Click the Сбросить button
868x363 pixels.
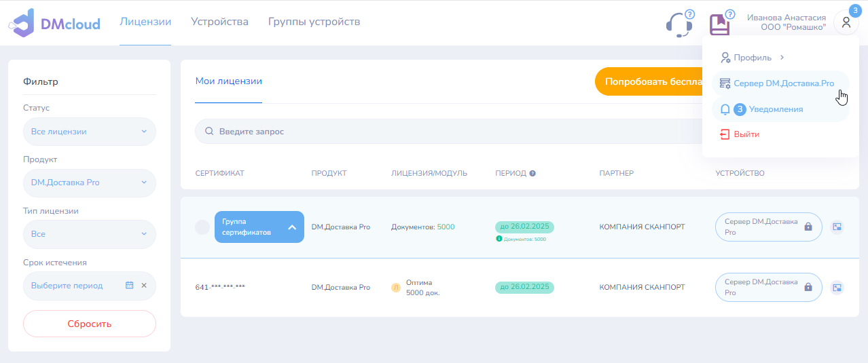(90, 324)
